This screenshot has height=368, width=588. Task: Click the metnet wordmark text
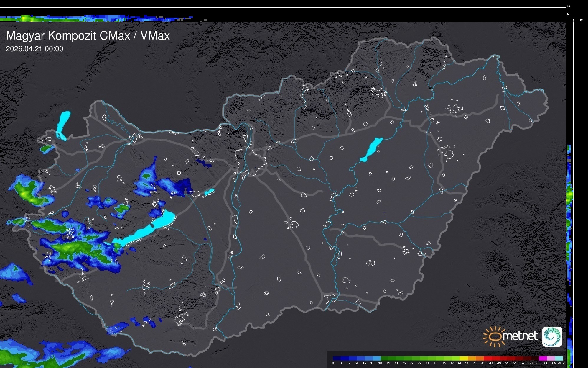[x=521, y=336]
